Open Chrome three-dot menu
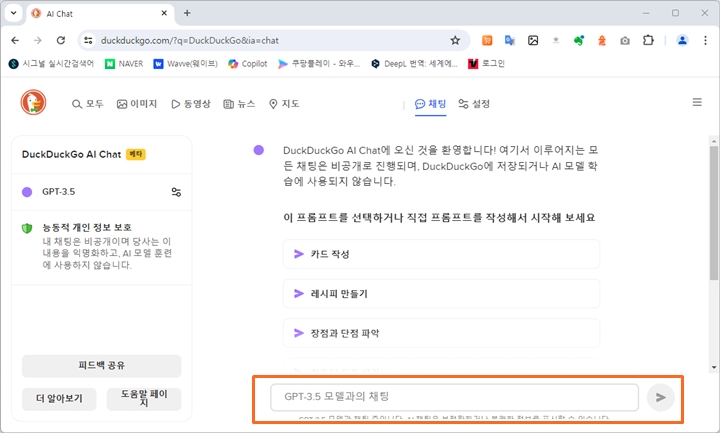720x433 pixels. [x=705, y=40]
